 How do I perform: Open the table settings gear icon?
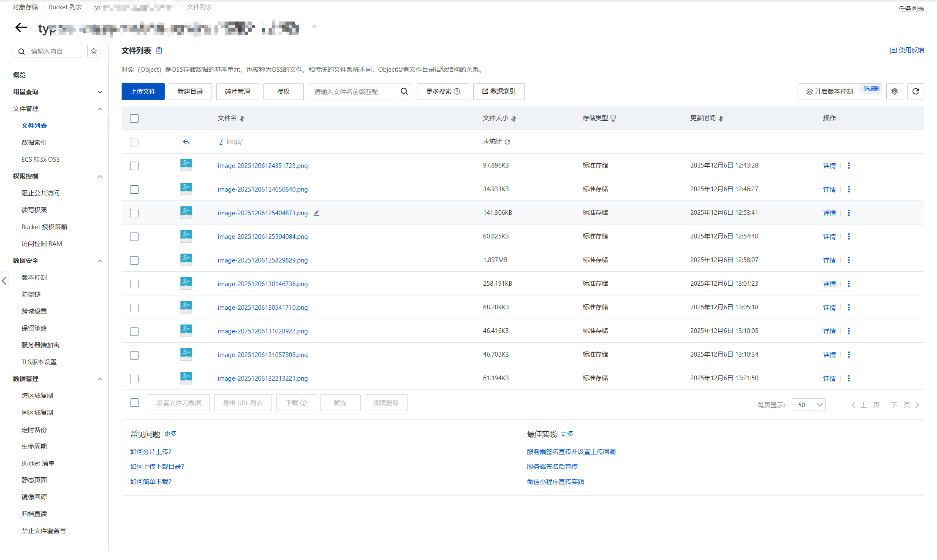894,92
